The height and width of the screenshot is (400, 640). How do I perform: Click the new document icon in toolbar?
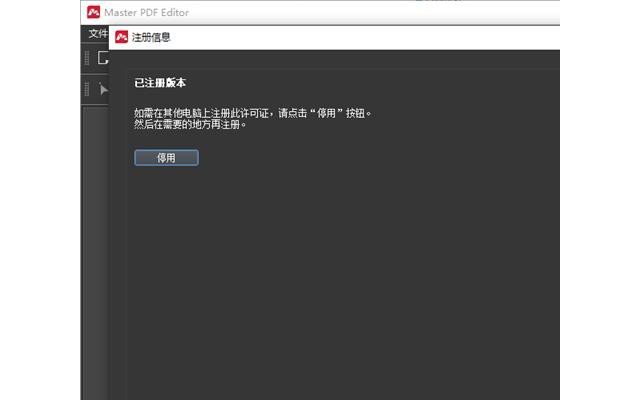103,58
